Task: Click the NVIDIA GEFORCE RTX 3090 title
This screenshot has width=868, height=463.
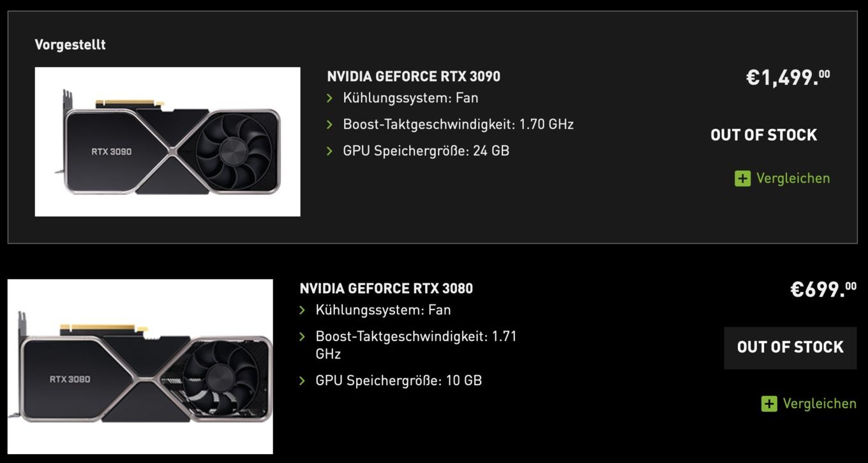Action: pos(414,77)
